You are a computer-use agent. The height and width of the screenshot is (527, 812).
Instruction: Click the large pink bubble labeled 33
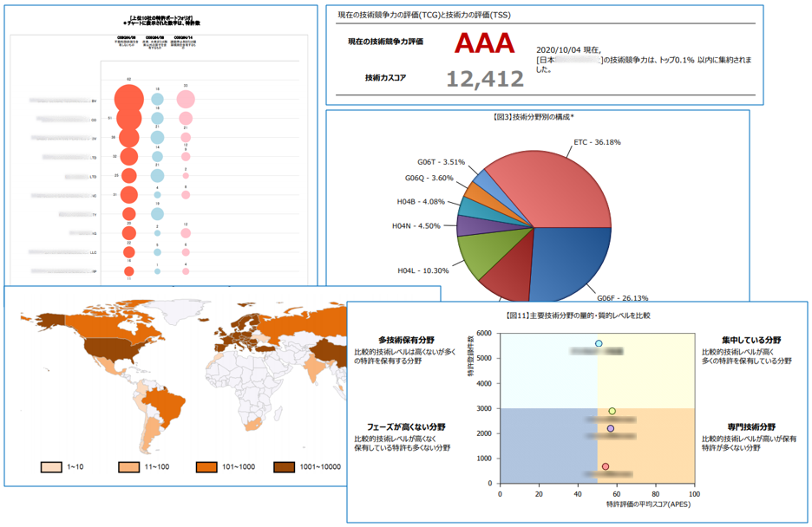185,101
